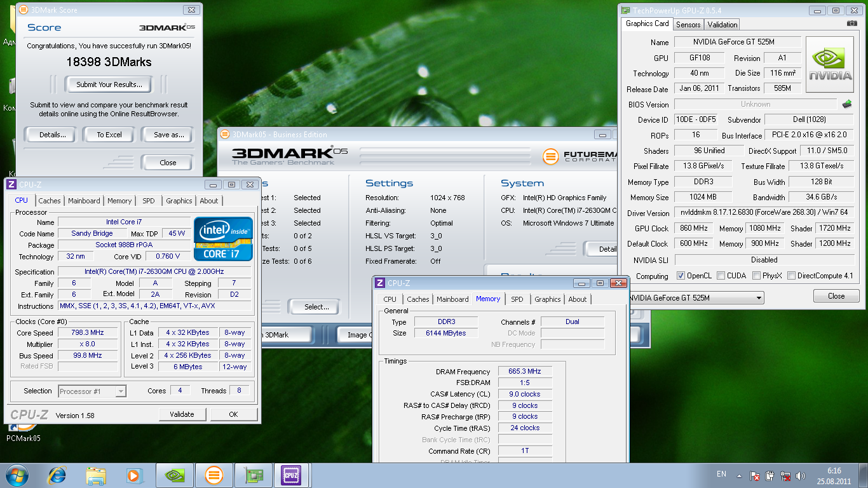The height and width of the screenshot is (488, 868).
Task: Click the Intel Core i7 logo in CPU-Z
Action: (x=223, y=238)
